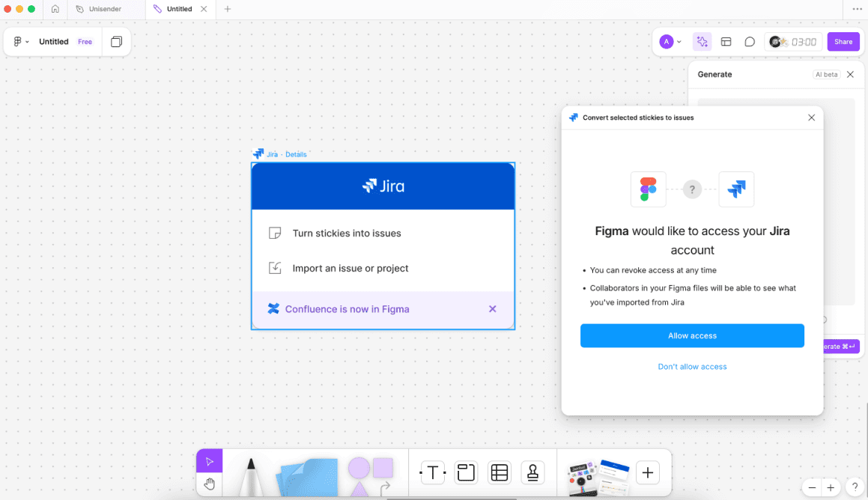
Task: Open the widgets and stickers thumbnail
Action: [598, 477]
